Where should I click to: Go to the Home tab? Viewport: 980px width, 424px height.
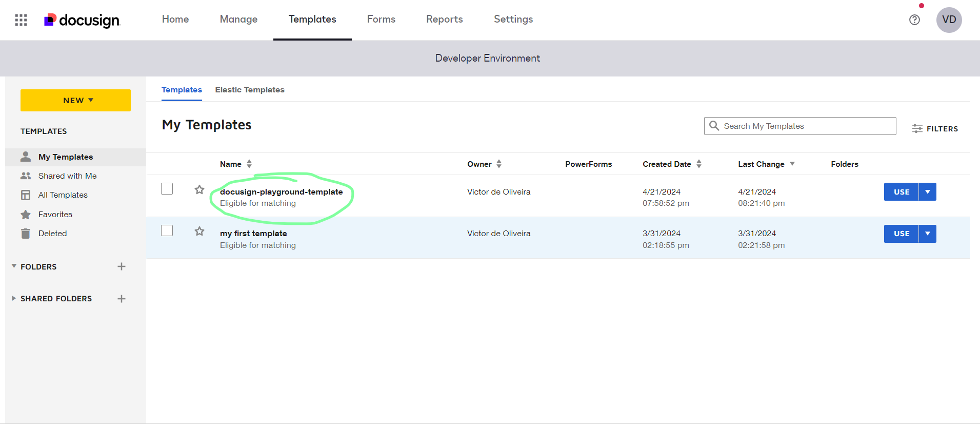click(175, 19)
